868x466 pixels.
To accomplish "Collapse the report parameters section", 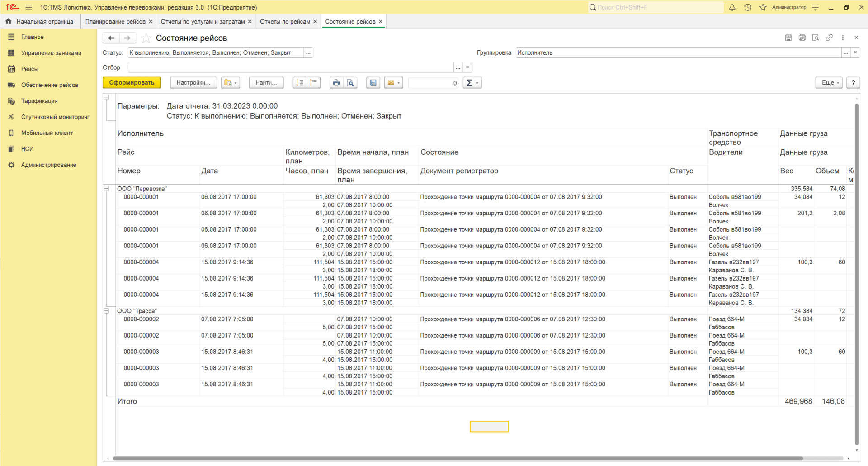I will [x=107, y=97].
